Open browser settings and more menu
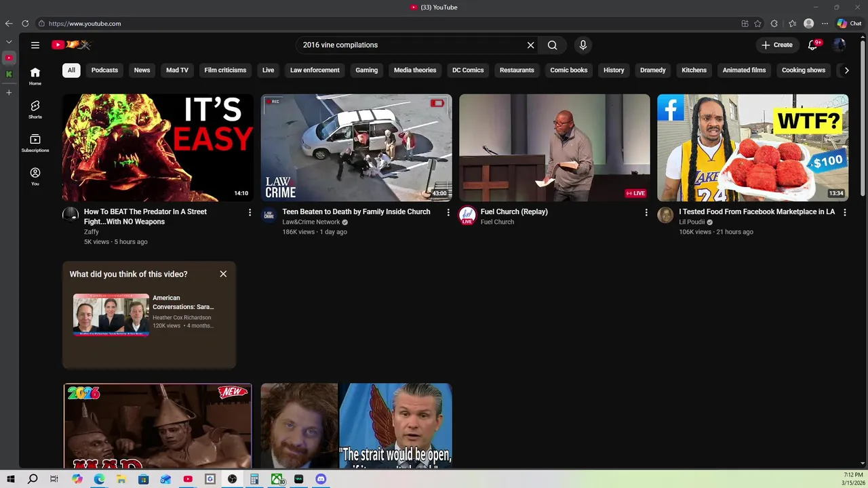 (825, 23)
